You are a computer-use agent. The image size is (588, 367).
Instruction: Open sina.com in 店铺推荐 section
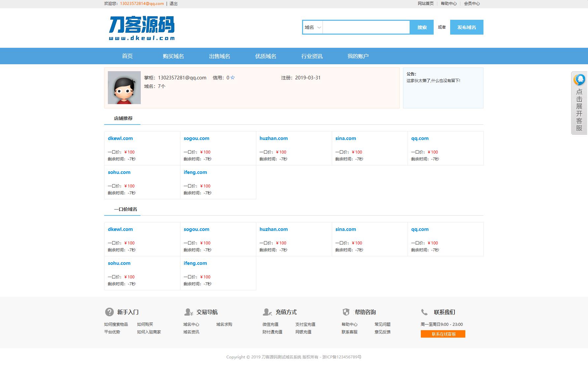pyautogui.click(x=346, y=138)
